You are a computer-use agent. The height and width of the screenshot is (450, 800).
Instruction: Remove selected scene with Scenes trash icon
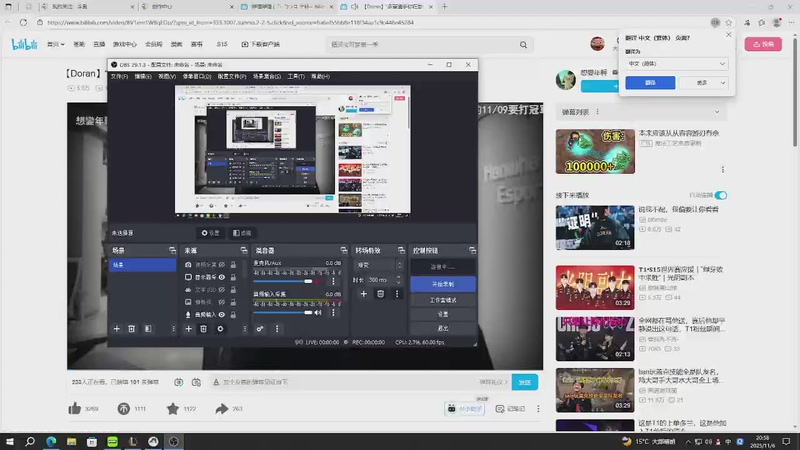click(x=132, y=329)
